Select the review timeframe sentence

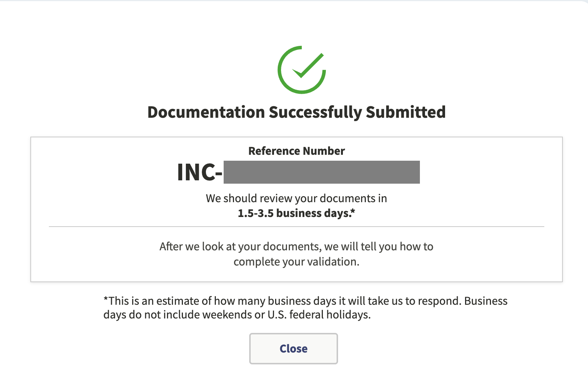pos(296,198)
